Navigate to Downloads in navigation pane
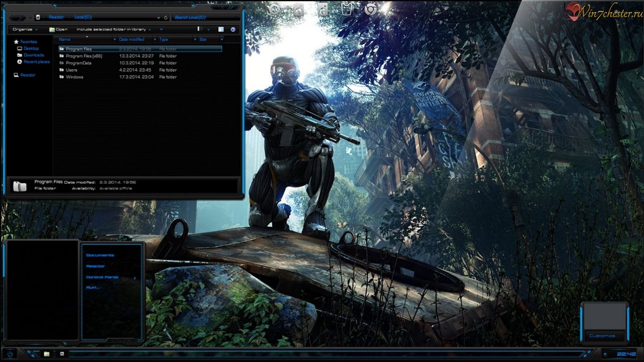644x362 pixels. point(34,55)
